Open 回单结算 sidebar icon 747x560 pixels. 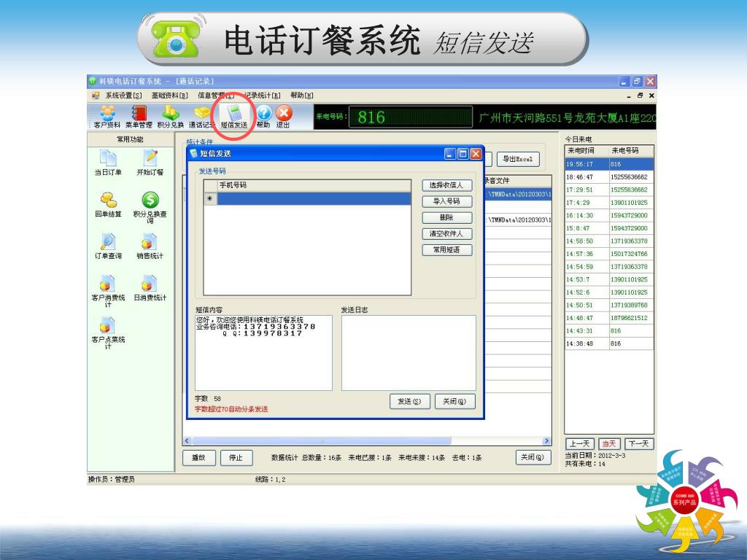click(108, 205)
